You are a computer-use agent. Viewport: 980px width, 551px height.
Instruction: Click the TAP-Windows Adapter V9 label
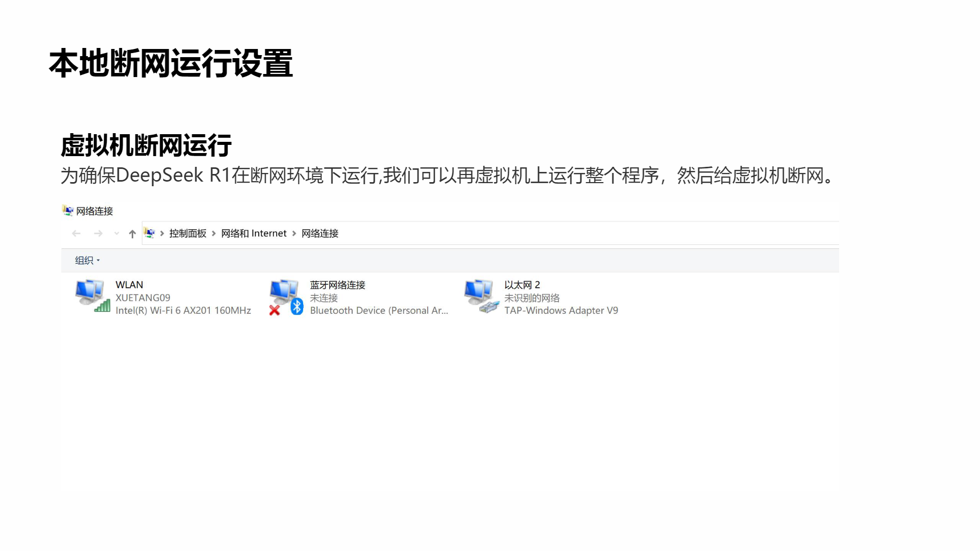coord(561,310)
